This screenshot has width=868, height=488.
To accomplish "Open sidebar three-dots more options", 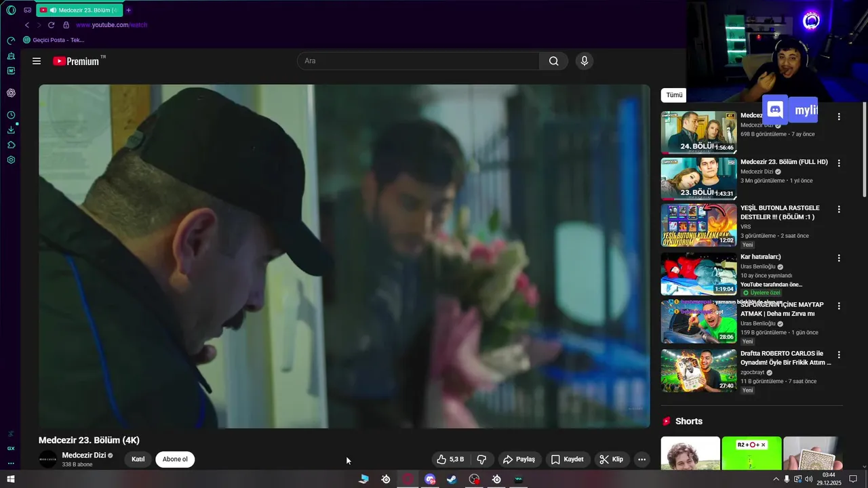I will coord(11,464).
